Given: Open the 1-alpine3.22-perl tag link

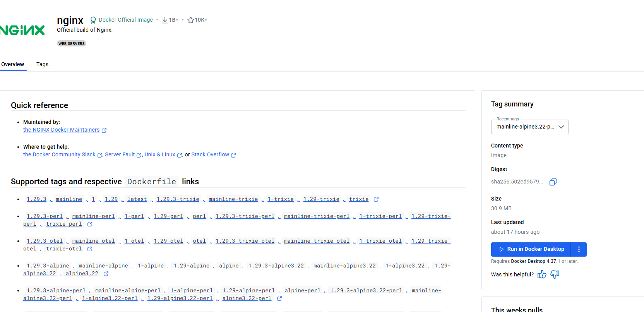Looking at the screenshot, I should click(110, 298).
